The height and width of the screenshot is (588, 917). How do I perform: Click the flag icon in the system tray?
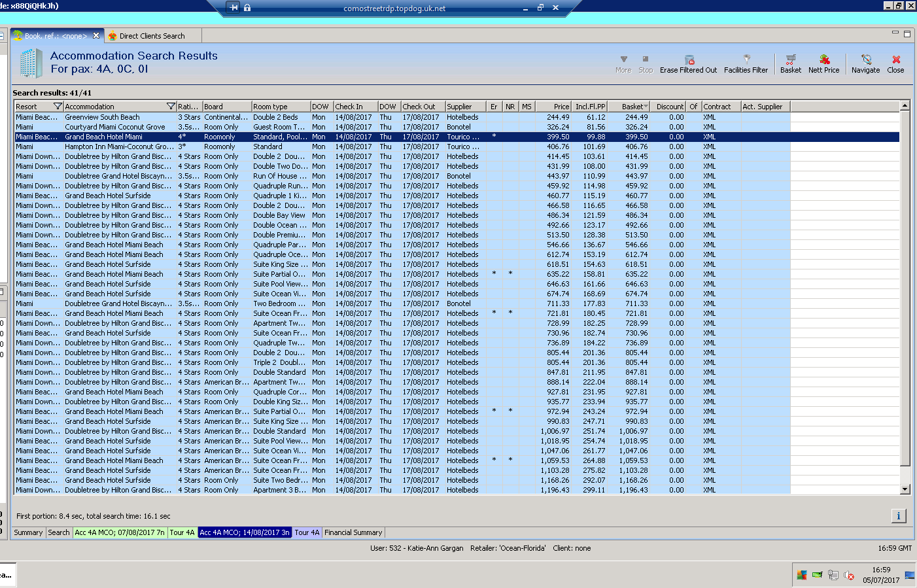pyautogui.click(x=802, y=575)
